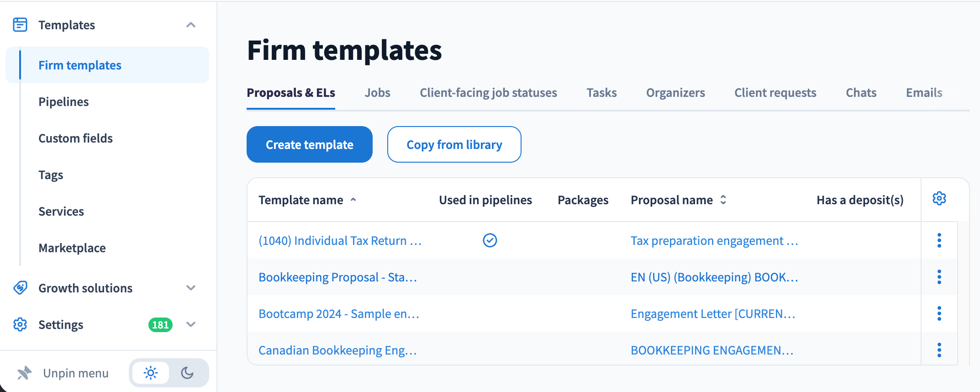Click the Create template button
The width and height of the screenshot is (980, 392).
click(309, 144)
